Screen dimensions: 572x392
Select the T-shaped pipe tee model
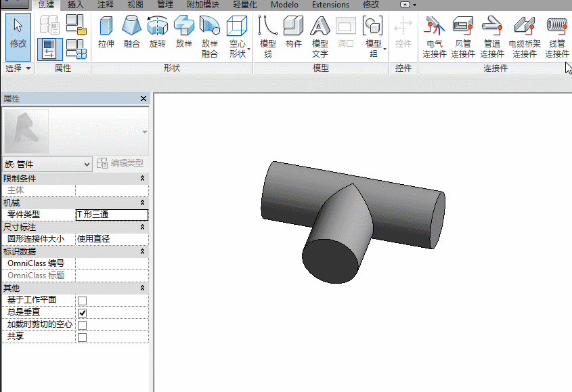(x=353, y=222)
